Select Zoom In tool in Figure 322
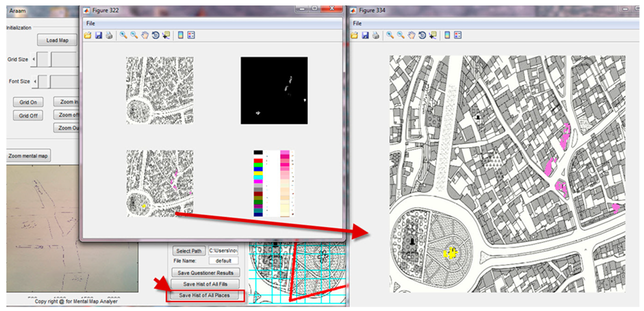644x311 pixels. pos(123,35)
